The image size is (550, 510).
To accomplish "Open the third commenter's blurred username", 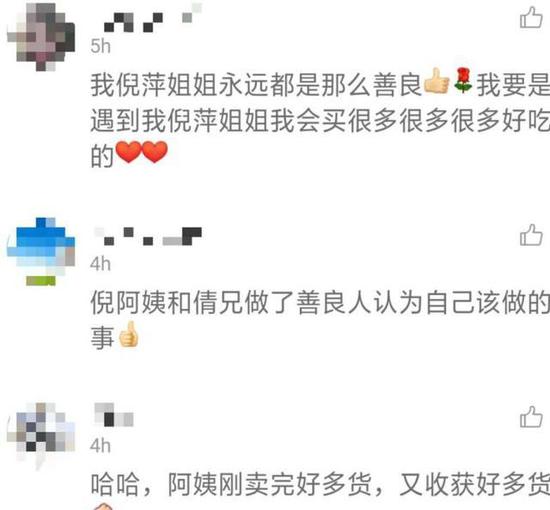I will [x=114, y=415].
